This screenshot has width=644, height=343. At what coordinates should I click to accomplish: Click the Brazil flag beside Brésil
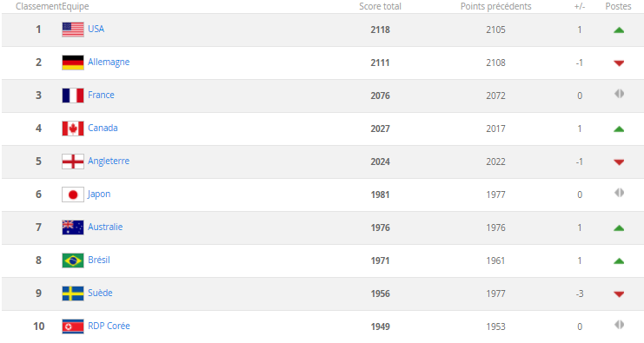(73, 261)
